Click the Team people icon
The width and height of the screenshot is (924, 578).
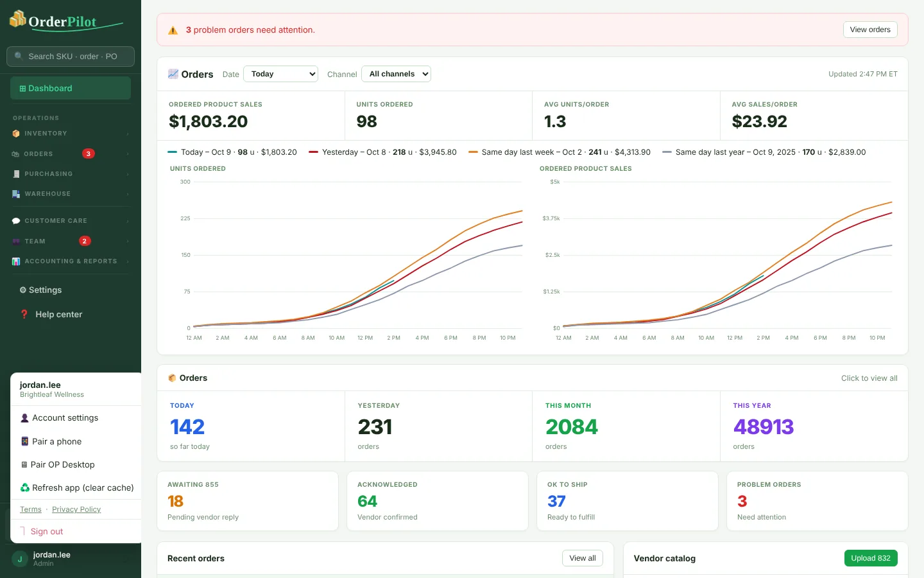coord(16,241)
